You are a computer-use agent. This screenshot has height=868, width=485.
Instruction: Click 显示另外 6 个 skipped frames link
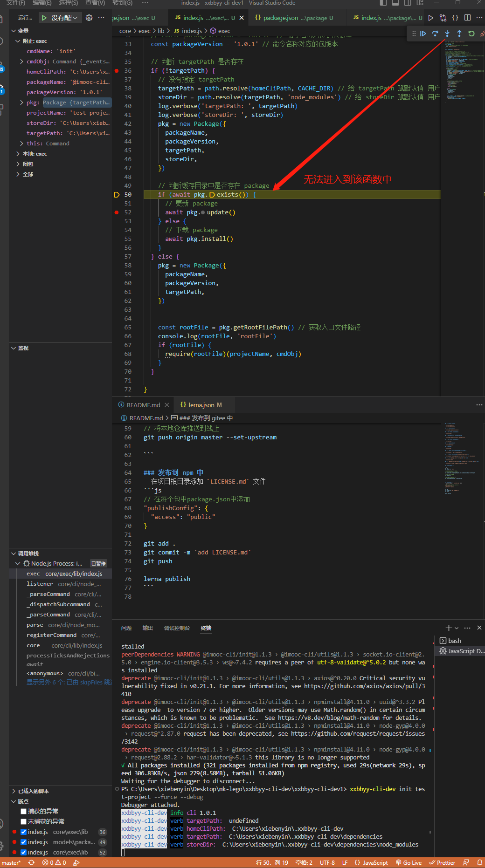coord(69,682)
